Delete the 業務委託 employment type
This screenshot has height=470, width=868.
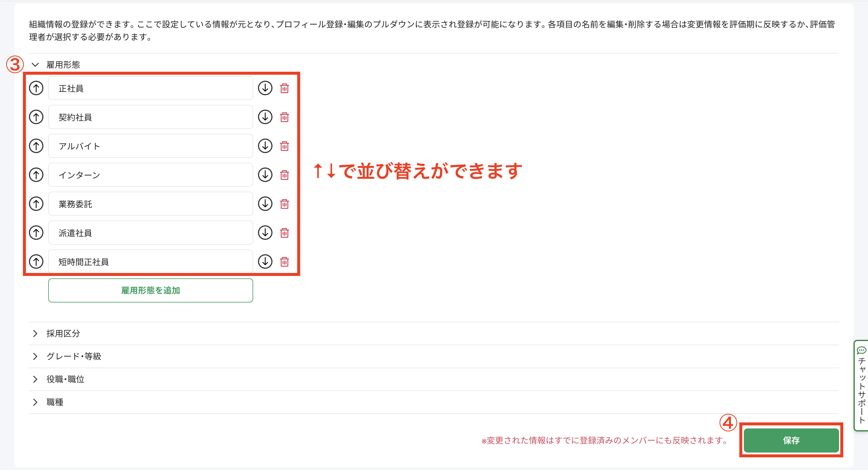coord(285,204)
